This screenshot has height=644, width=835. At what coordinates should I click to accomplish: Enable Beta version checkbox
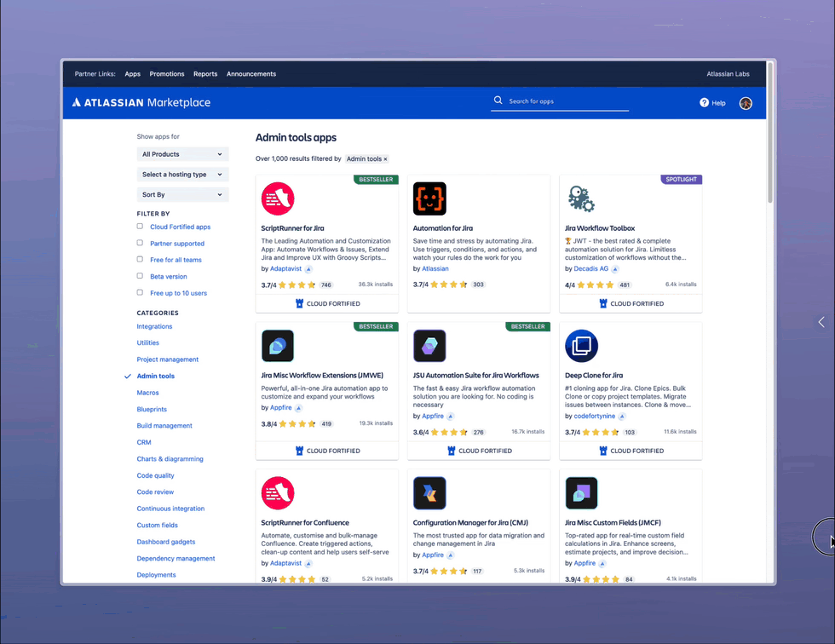click(x=140, y=276)
